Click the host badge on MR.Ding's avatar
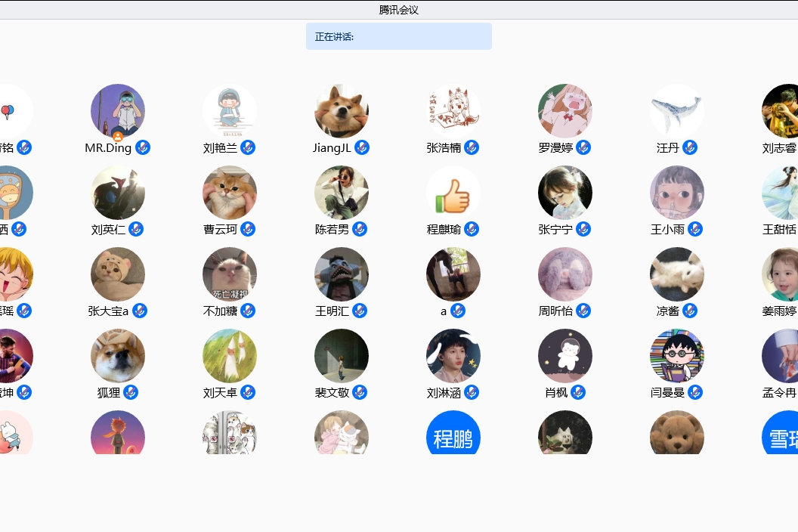Screen dimensions: 798x532 point(118,137)
